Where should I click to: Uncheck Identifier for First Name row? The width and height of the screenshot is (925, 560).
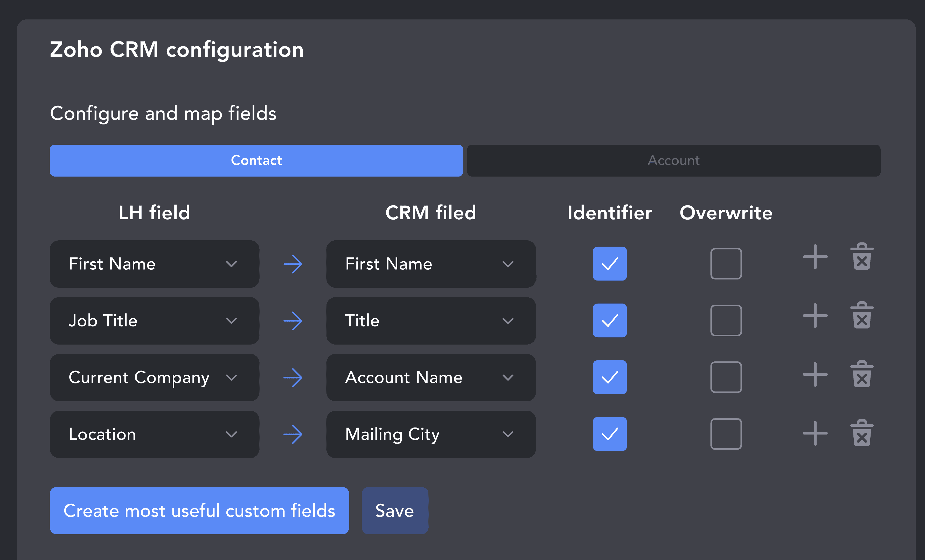click(610, 263)
